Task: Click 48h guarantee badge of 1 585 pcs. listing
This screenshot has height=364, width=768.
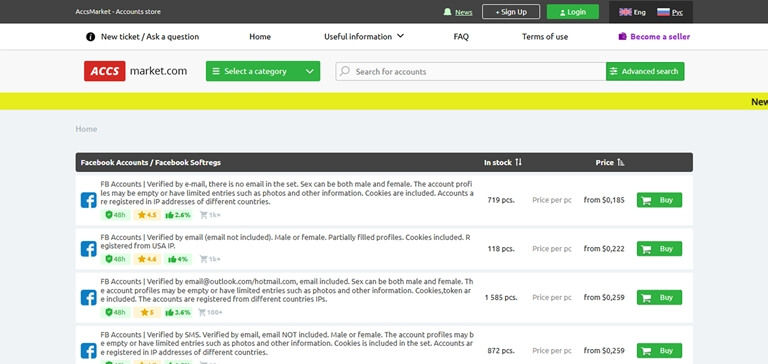Action: (x=116, y=312)
